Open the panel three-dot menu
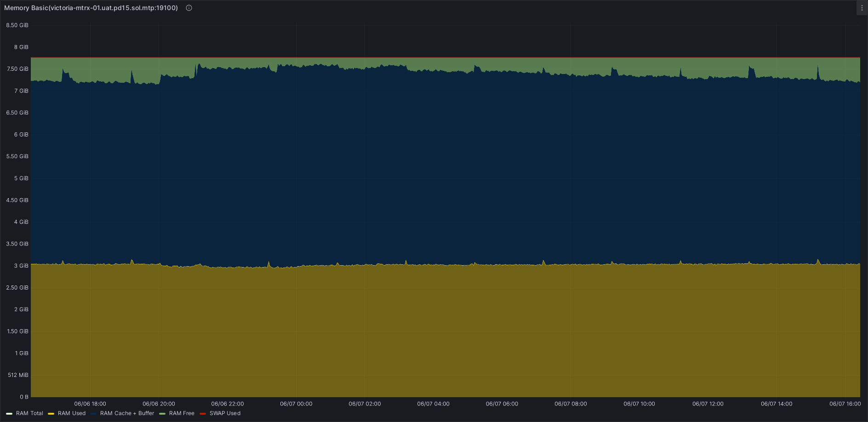The image size is (868, 422). [862, 8]
